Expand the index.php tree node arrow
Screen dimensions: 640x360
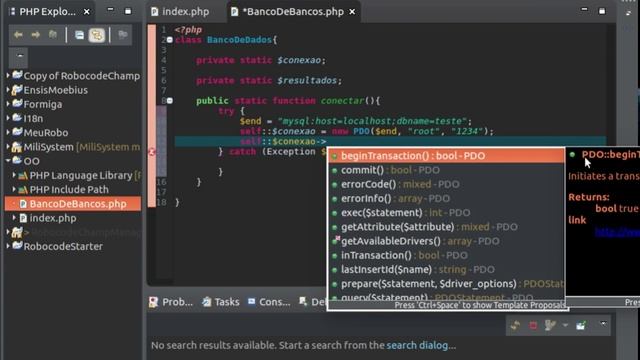point(14,218)
